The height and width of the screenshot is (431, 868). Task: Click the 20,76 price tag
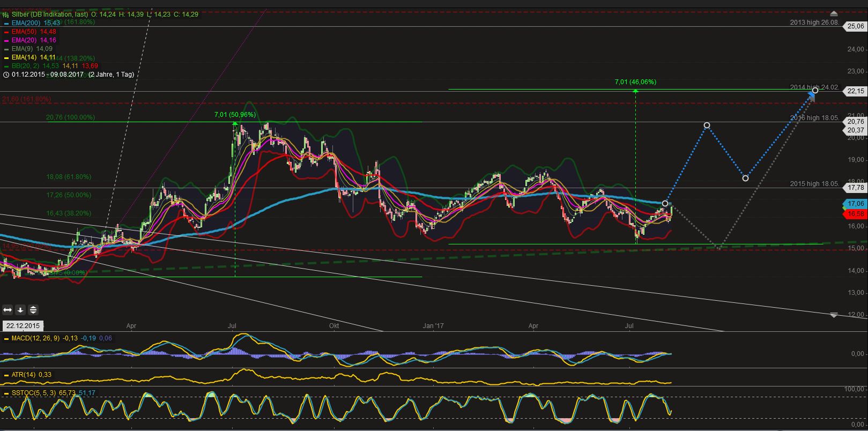click(x=855, y=122)
